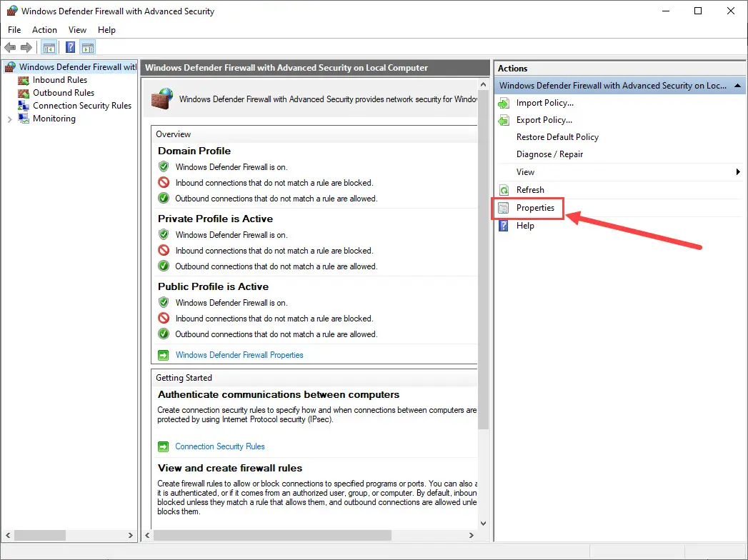Click the Export Policy green arrow icon
This screenshot has height=560, width=748.
point(504,120)
